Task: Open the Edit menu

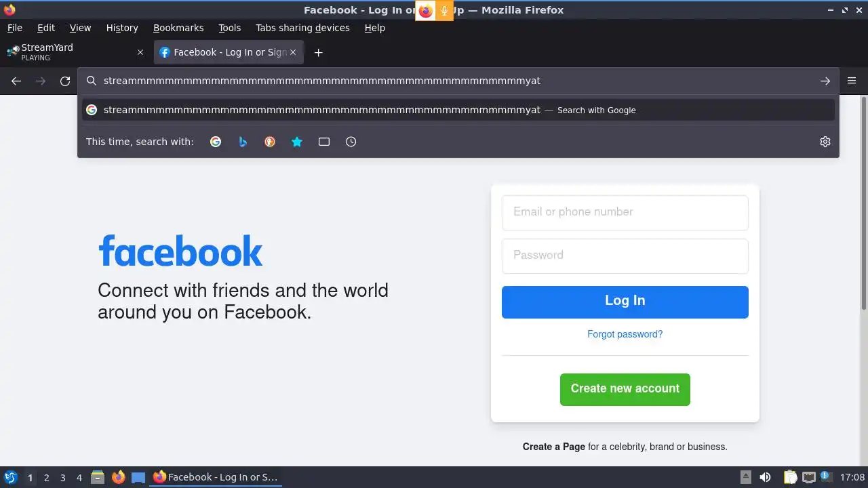Action: [46, 28]
